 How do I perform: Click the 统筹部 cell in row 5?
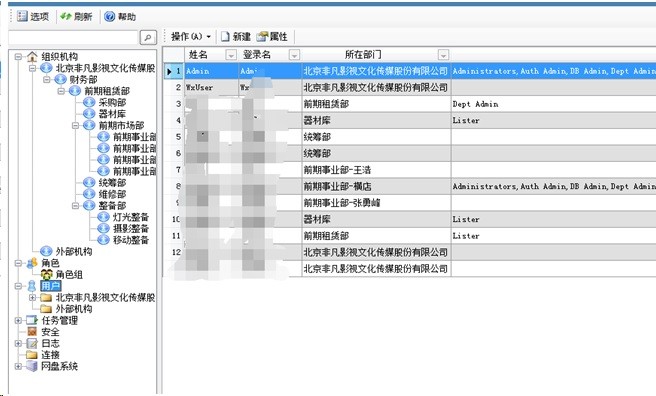pos(376,137)
